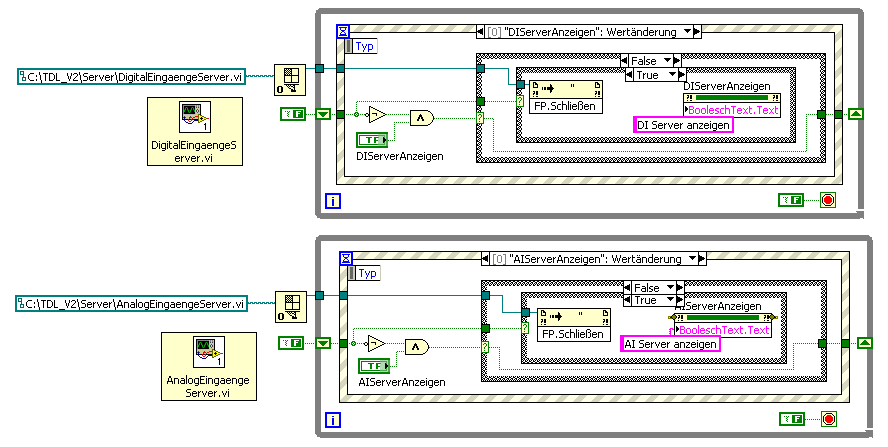
Task: Click the Typ event data node in upper structure
Action: [362, 46]
